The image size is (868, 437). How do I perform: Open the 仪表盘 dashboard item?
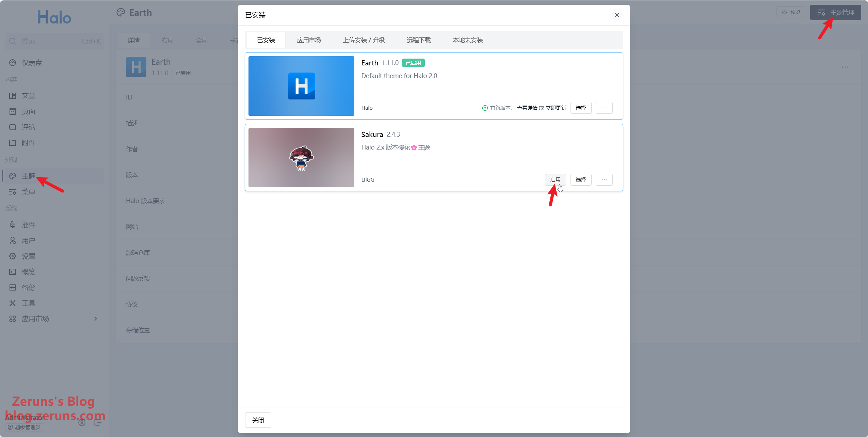tap(32, 63)
